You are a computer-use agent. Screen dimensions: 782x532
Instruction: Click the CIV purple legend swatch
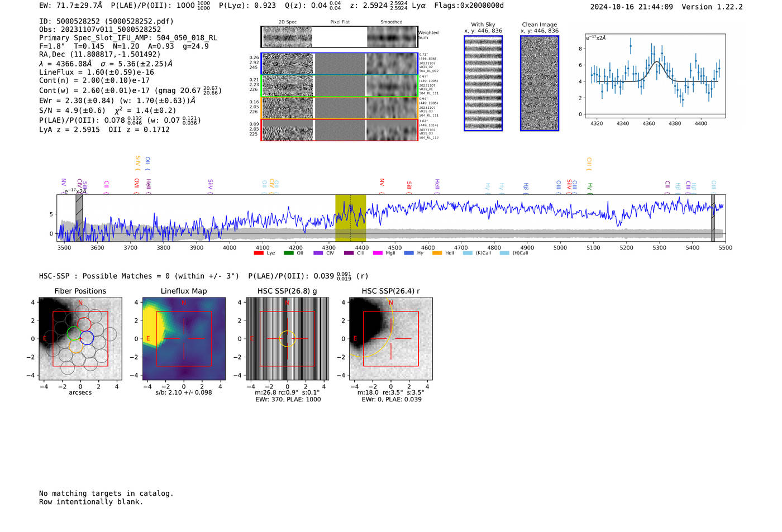point(318,253)
